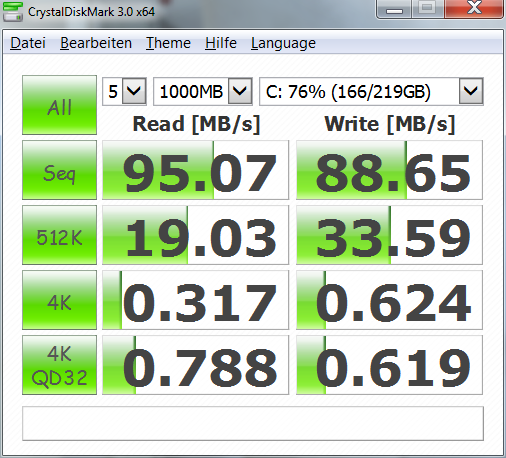506x458 pixels.
Task: Open the Hilfe menu
Action: click(221, 43)
